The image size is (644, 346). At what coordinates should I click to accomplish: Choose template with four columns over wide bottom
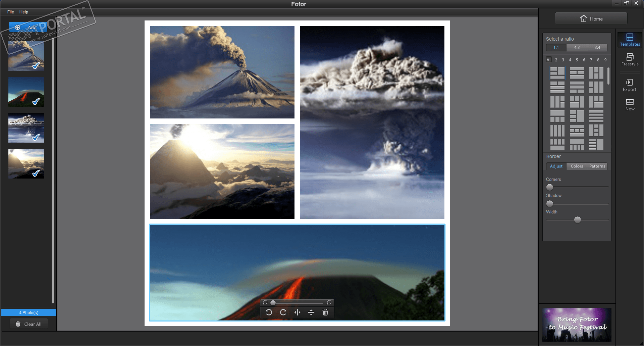point(557,145)
